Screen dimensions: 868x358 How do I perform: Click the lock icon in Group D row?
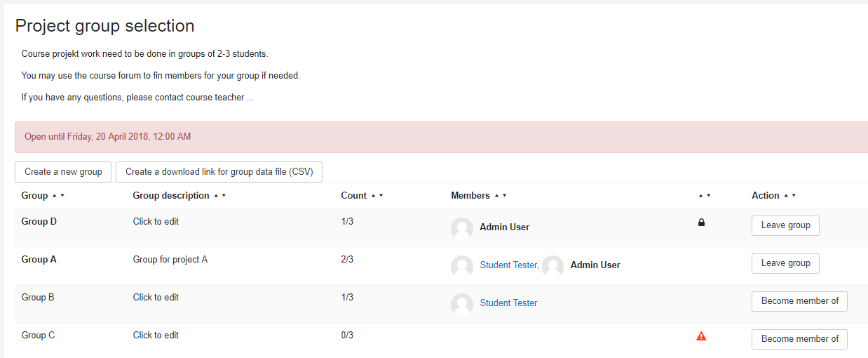click(701, 223)
